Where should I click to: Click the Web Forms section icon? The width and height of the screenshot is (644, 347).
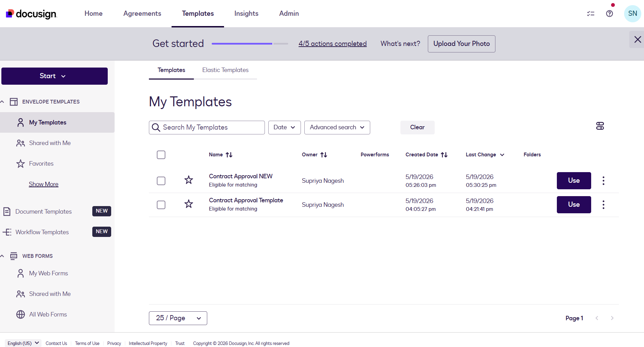pyautogui.click(x=14, y=256)
